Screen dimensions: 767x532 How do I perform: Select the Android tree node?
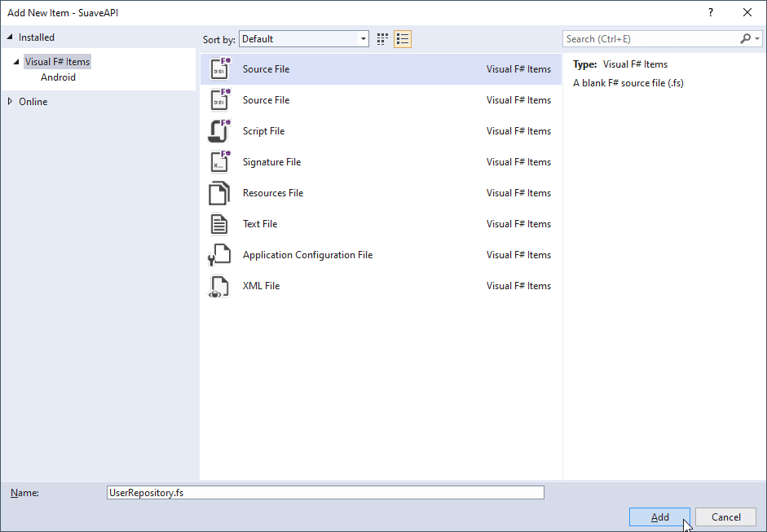[x=58, y=77]
